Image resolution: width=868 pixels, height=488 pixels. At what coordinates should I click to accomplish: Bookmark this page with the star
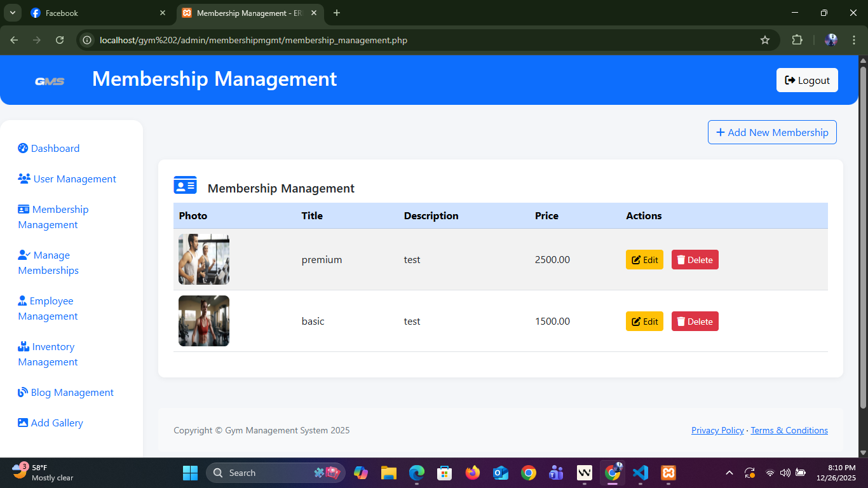pos(765,40)
